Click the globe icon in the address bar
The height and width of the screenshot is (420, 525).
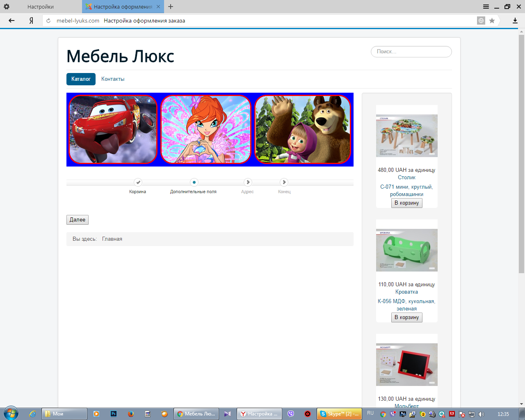click(x=481, y=21)
